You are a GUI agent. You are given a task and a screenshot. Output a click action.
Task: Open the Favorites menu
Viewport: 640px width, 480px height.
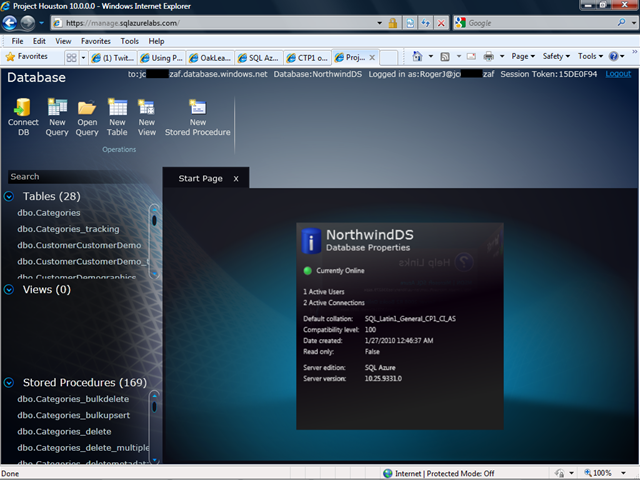click(x=96, y=41)
